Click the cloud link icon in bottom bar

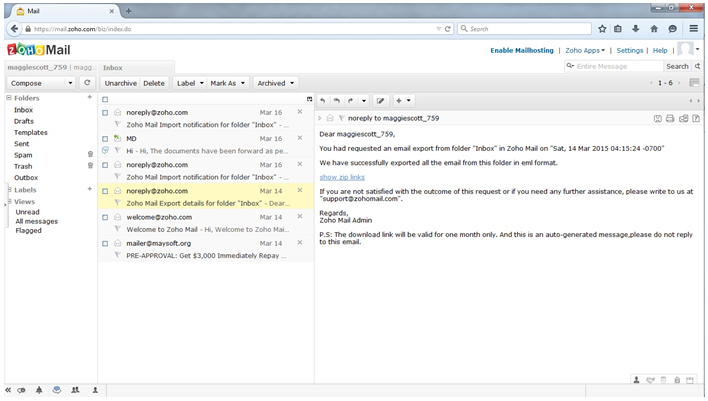click(21, 391)
